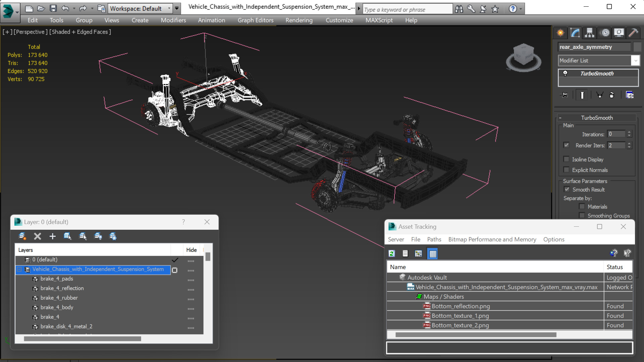This screenshot has height=362, width=644.
Task: Click the object color swatch beside name
Action: (x=637, y=47)
